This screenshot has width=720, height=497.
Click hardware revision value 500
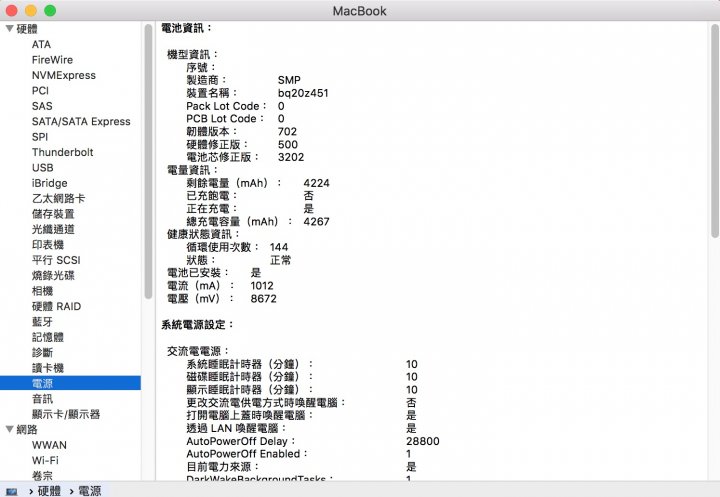pos(288,144)
